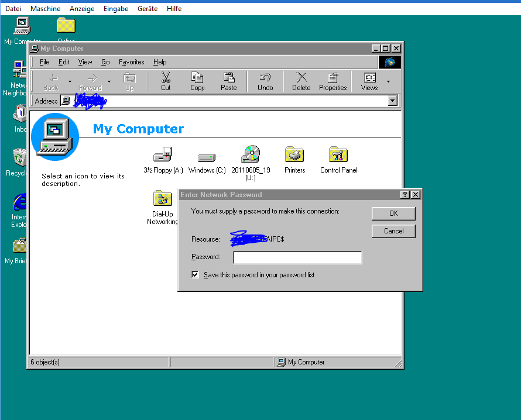The image size is (521, 420).
Task: Click the '6 object(s)' status bar text
Action: pos(45,362)
